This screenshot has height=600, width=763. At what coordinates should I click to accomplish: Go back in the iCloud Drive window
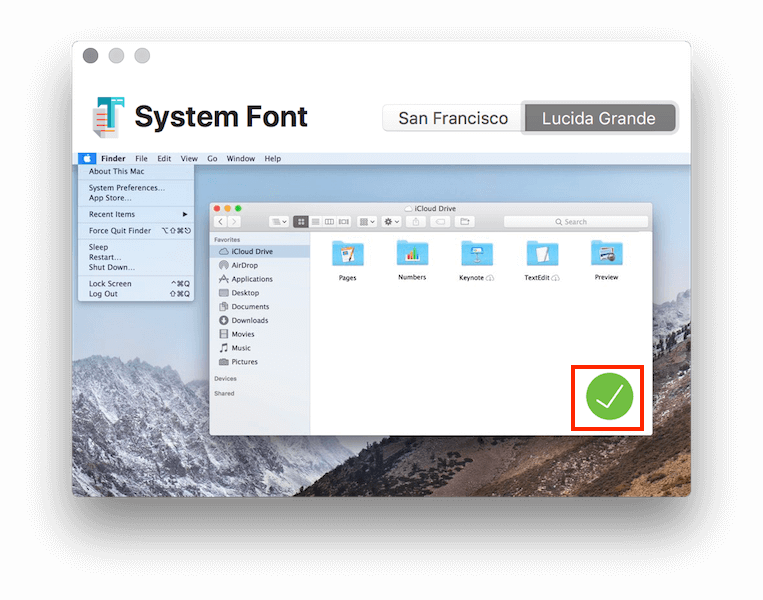point(220,222)
